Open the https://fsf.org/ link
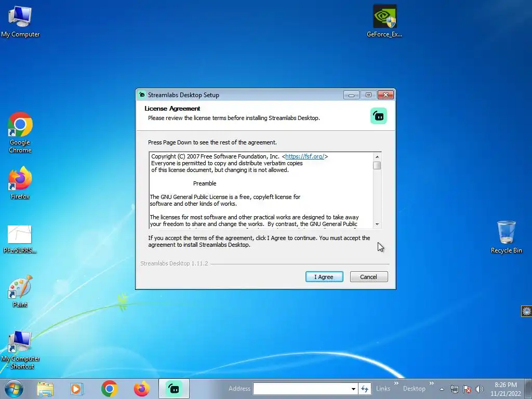This screenshot has width=532, height=399. point(304,156)
